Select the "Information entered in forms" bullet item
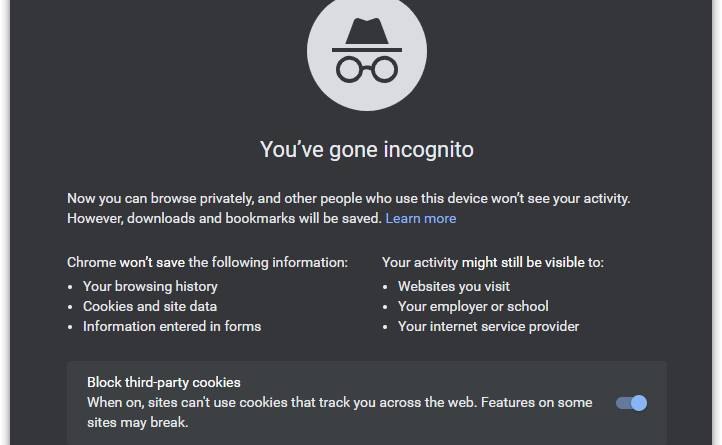This screenshot has width=722, height=445. click(x=172, y=326)
